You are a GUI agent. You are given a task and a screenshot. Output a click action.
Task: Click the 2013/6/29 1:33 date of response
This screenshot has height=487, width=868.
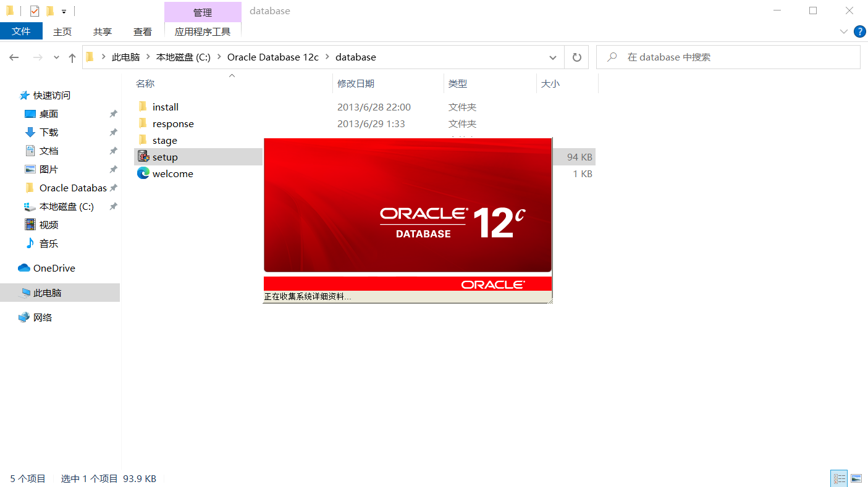371,123
